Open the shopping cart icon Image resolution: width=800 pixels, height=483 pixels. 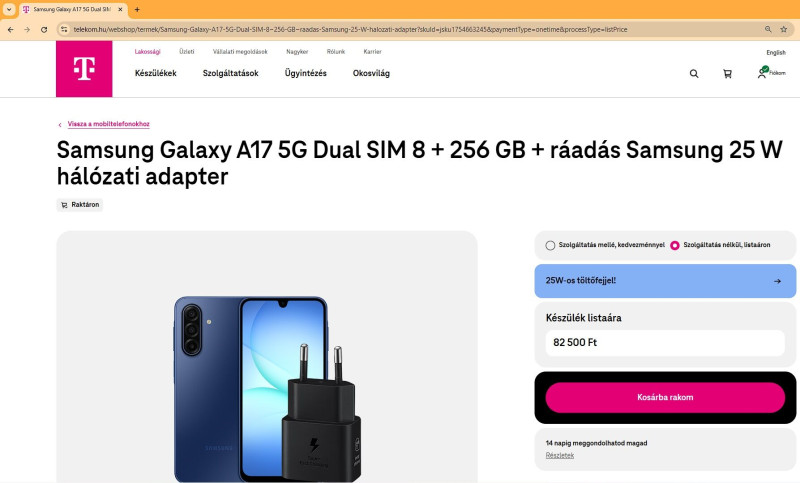(x=728, y=74)
